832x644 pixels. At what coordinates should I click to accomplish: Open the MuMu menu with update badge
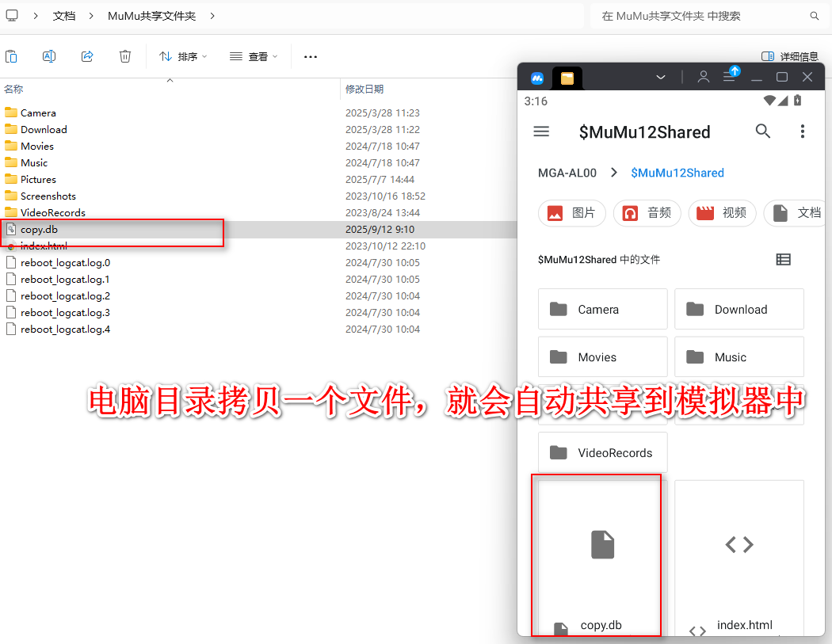pyautogui.click(x=731, y=75)
